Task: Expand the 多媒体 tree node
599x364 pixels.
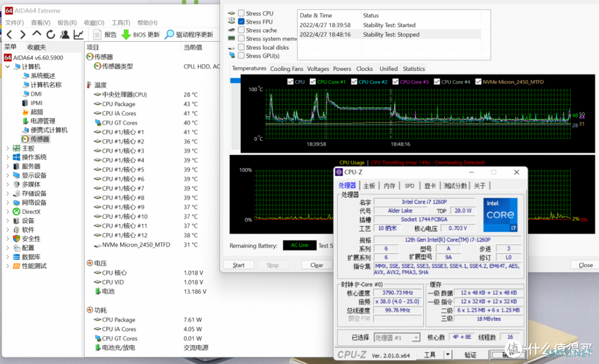Action: [8, 184]
